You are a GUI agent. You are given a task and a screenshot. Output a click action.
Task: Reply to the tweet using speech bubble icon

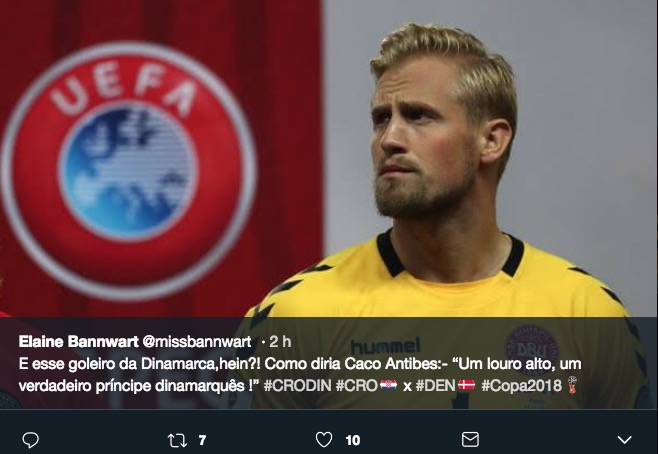[30, 440]
